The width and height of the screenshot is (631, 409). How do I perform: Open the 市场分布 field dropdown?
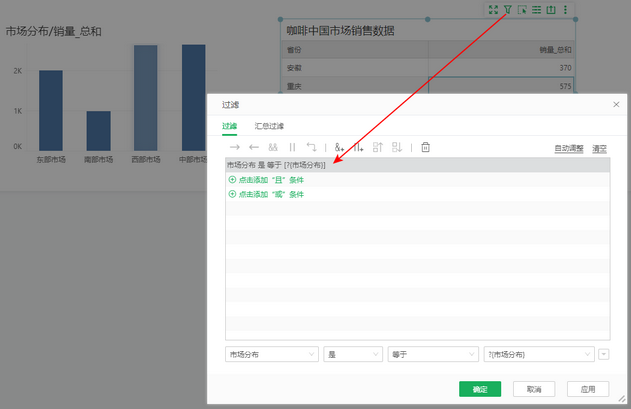(x=272, y=354)
